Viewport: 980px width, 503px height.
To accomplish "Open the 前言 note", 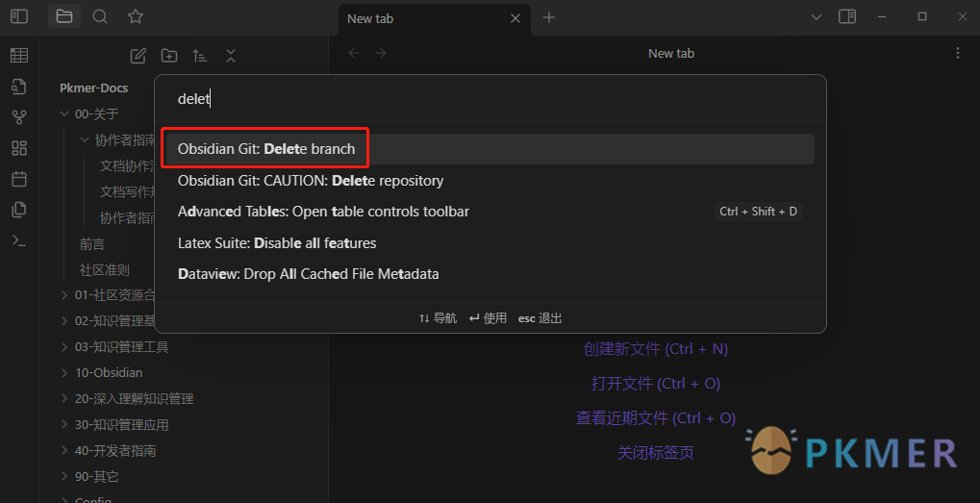I will [92, 244].
